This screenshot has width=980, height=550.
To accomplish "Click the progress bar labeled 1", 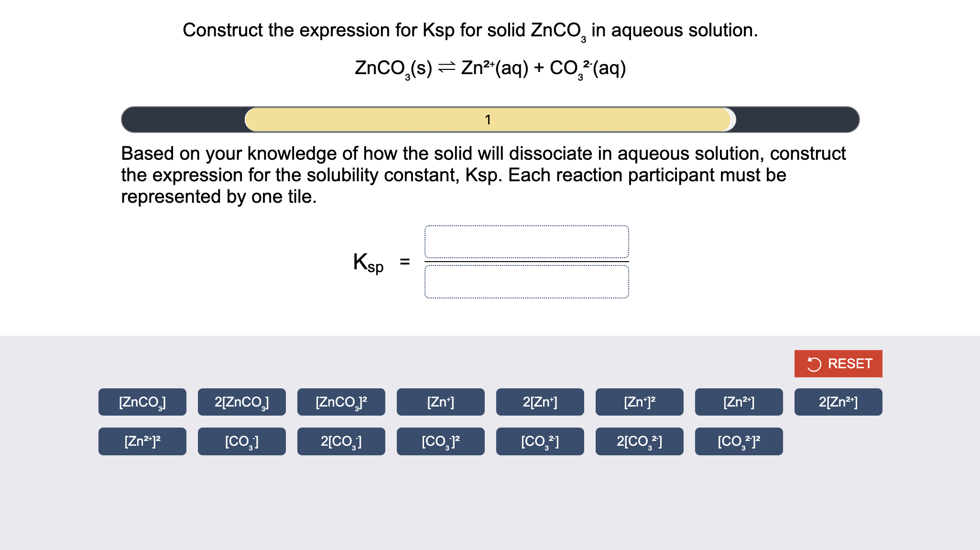I will (489, 120).
